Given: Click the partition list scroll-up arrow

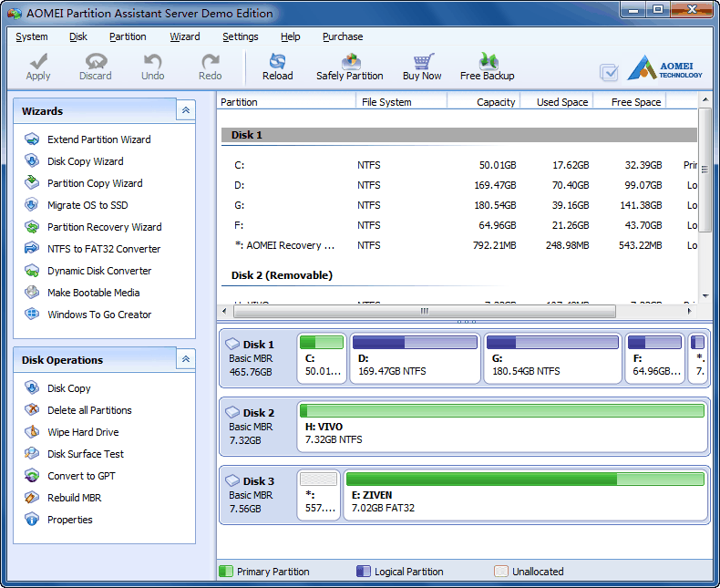Looking at the screenshot, I should click(705, 99).
